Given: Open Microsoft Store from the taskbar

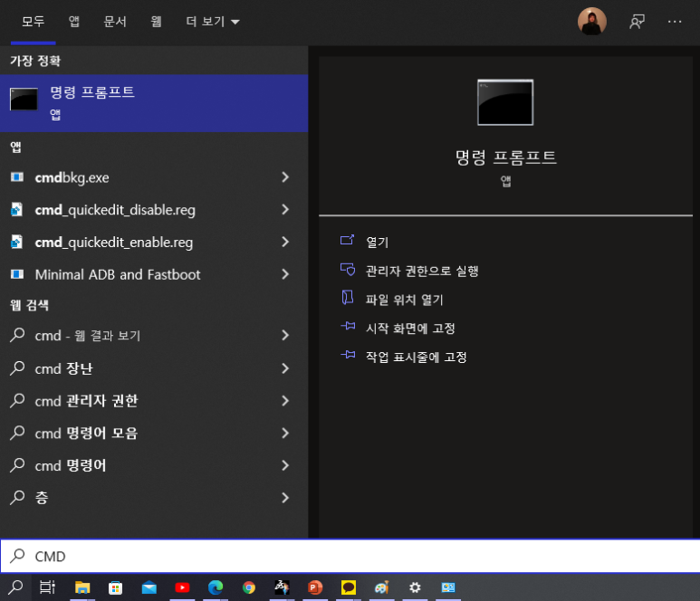Looking at the screenshot, I should [115, 587].
